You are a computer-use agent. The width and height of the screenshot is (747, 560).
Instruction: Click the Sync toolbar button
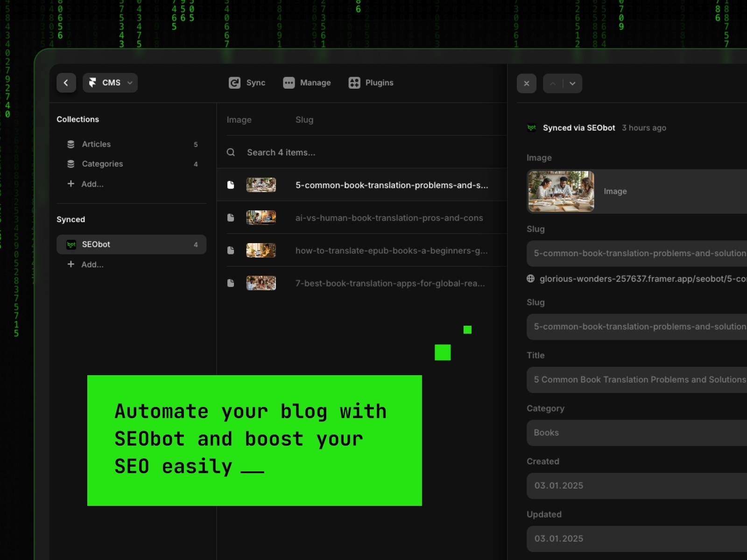(x=247, y=83)
